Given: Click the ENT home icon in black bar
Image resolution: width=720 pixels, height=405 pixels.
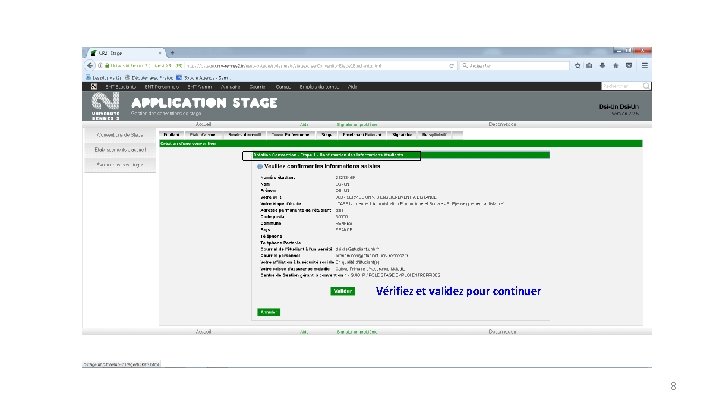Looking at the screenshot, I should point(94,86).
